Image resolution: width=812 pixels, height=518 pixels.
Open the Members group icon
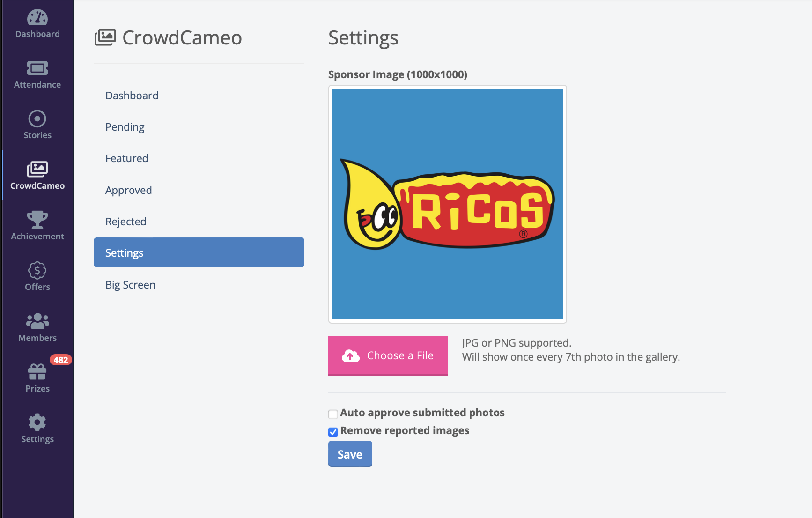pyautogui.click(x=37, y=321)
